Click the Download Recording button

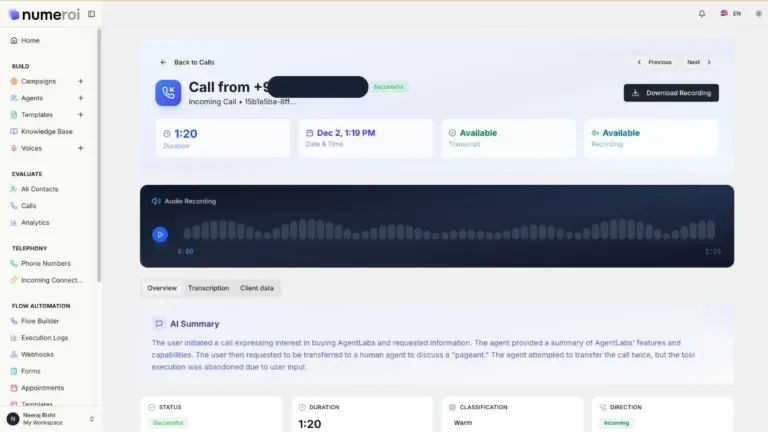tap(671, 93)
